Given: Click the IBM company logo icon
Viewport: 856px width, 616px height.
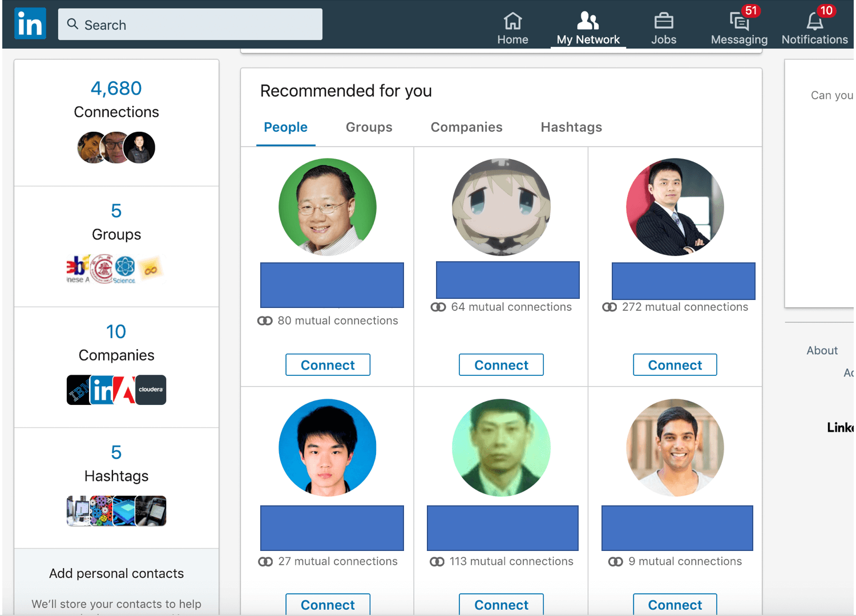Looking at the screenshot, I should (78, 390).
